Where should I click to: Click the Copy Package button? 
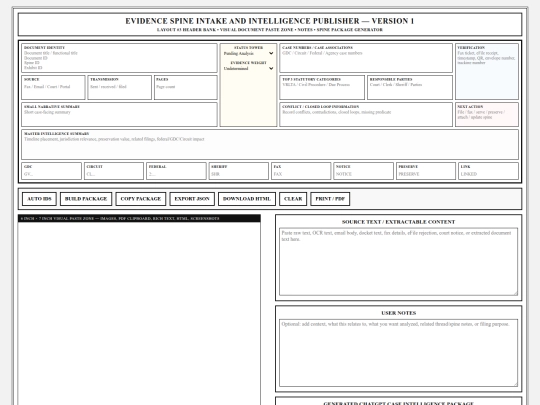pos(141,199)
